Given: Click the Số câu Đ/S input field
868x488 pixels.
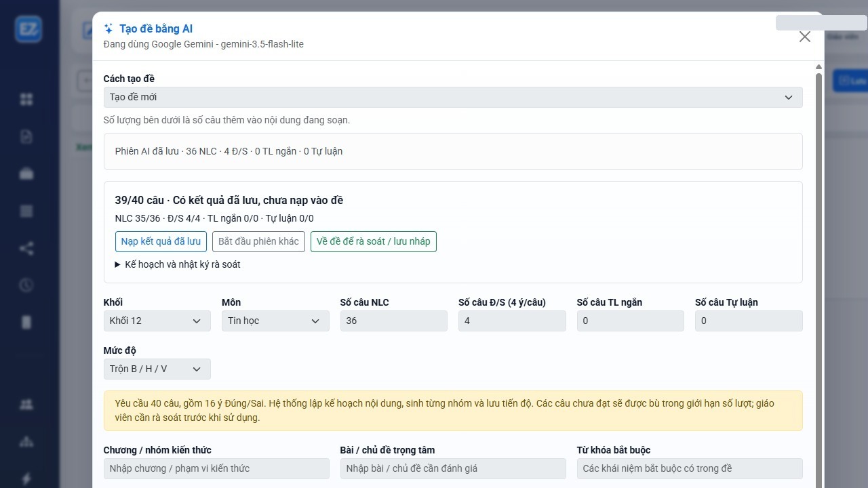Looking at the screenshot, I should pyautogui.click(x=512, y=321).
